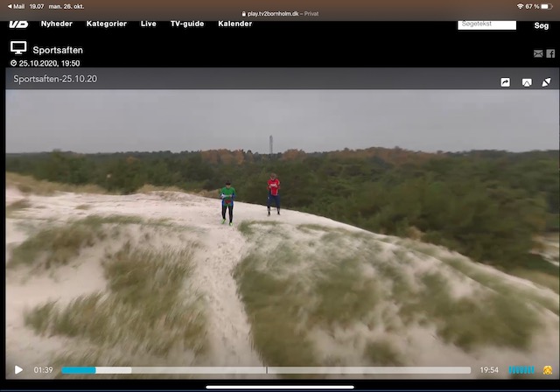Click the share arrow icon
560x392 pixels.
506,82
